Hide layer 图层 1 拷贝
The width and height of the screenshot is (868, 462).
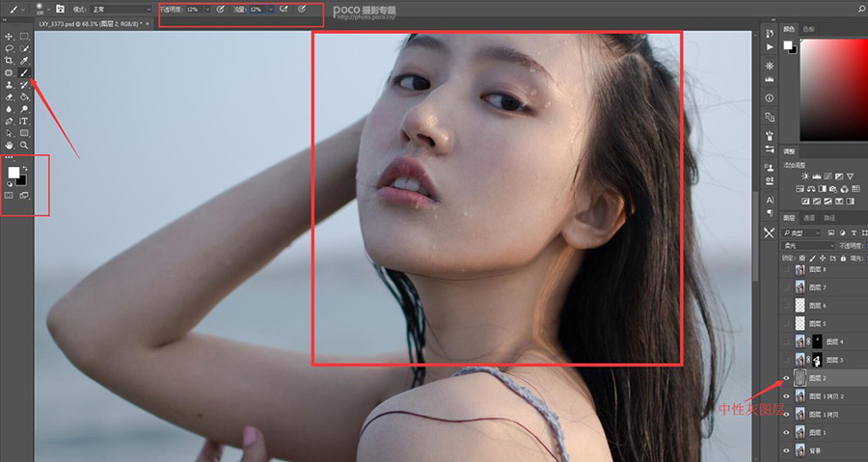[x=786, y=415]
